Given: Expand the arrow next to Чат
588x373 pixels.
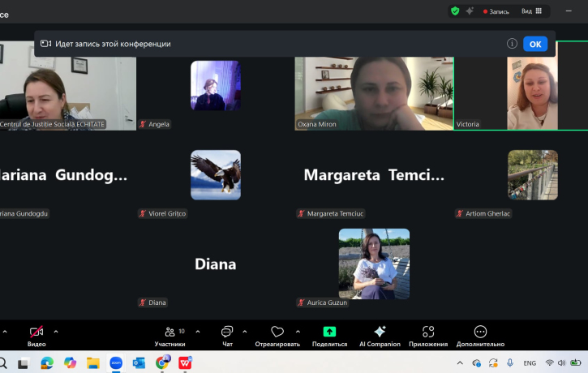Looking at the screenshot, I should (x=247, y=331).
